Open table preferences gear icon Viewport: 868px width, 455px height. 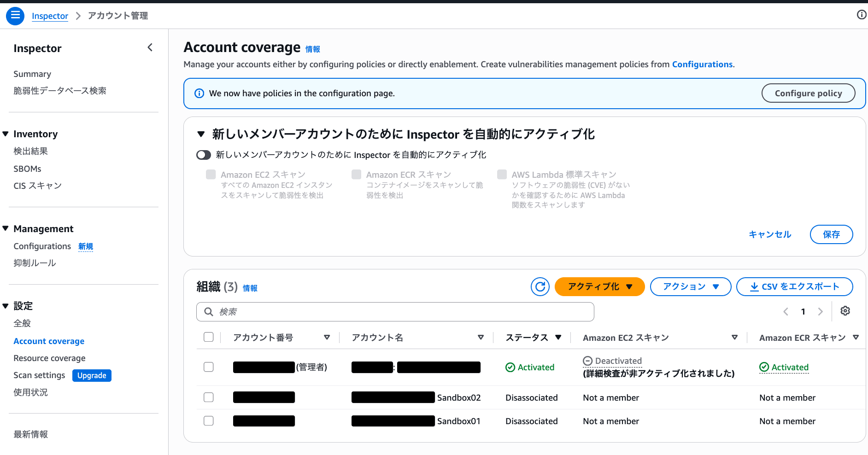845,311
